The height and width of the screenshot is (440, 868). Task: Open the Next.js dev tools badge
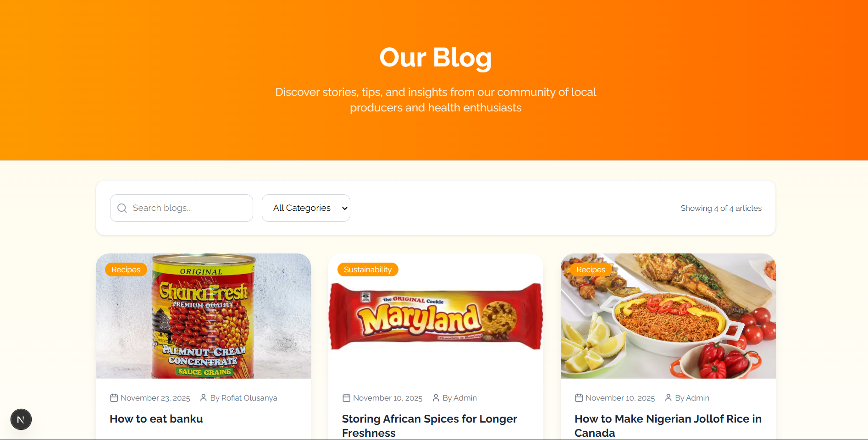point(21,419)
